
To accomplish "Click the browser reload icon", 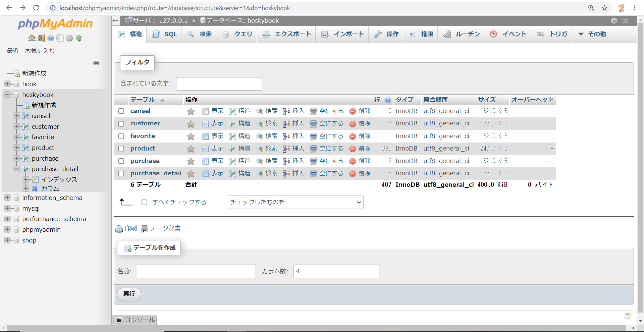I will 36,8.
